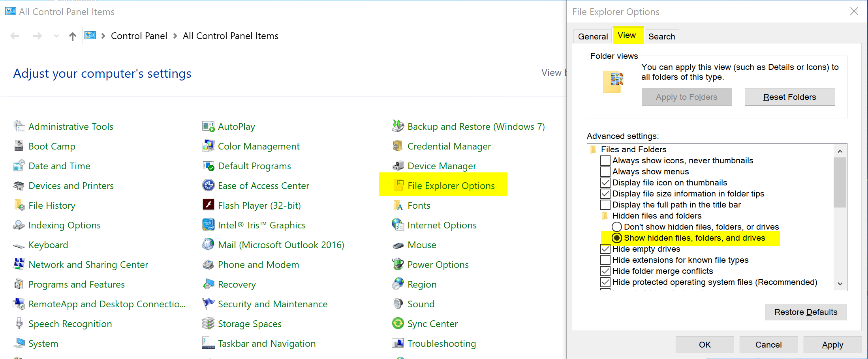Click the Sync Center icon
Screen dimensions: 868x359
[398, 323]
